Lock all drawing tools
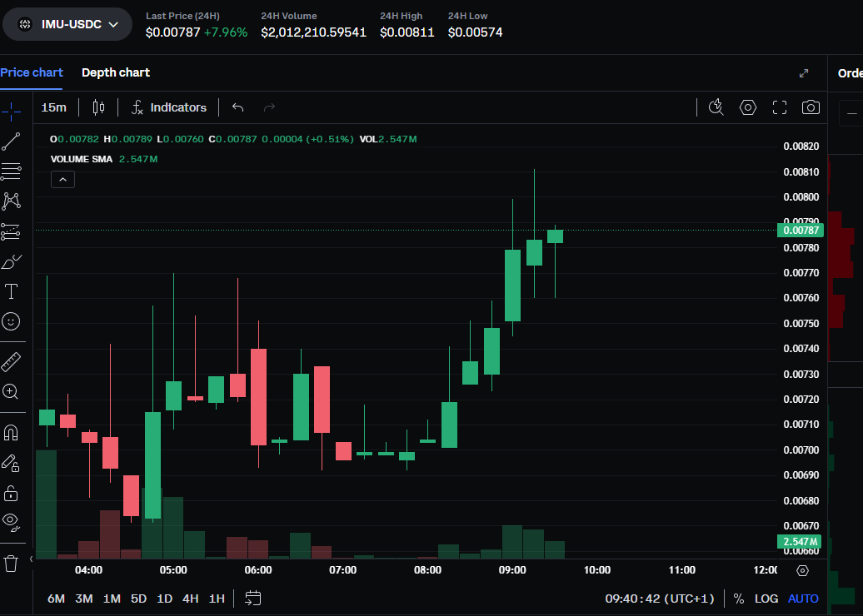Image resolution: width=863 pixels, height=616 pixels. point(11,494)
